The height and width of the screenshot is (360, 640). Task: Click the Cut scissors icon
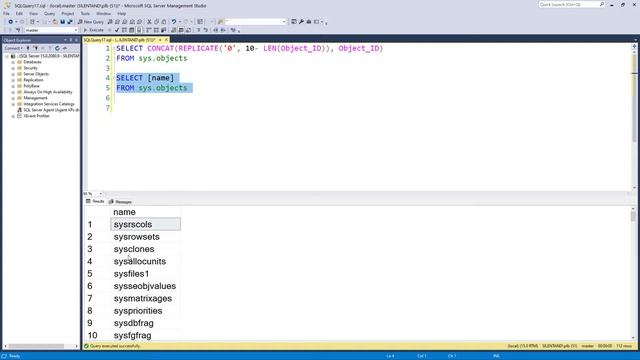(149, 22)
